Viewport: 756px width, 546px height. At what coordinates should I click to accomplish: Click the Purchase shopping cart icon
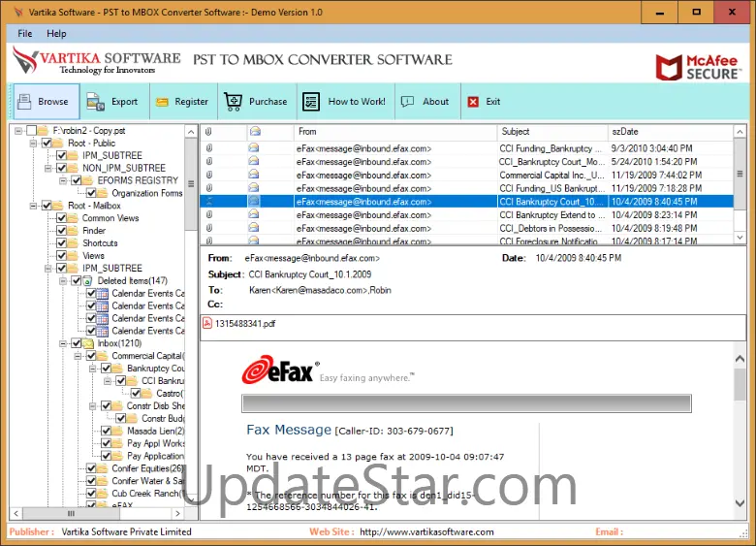click(234, 101)
